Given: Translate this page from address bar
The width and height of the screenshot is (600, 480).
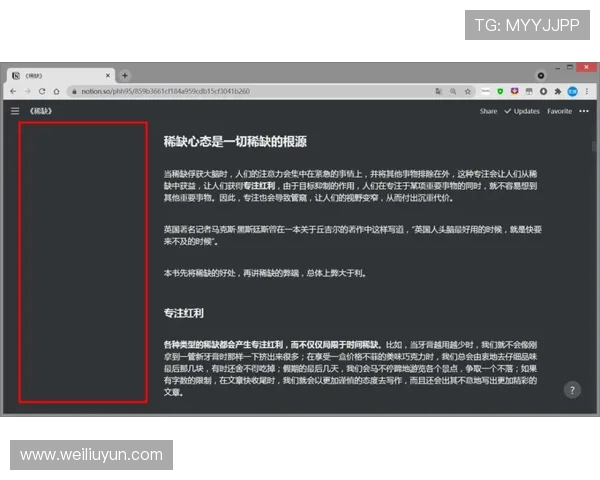Looking at the screenshot, I should pos(439,91).
